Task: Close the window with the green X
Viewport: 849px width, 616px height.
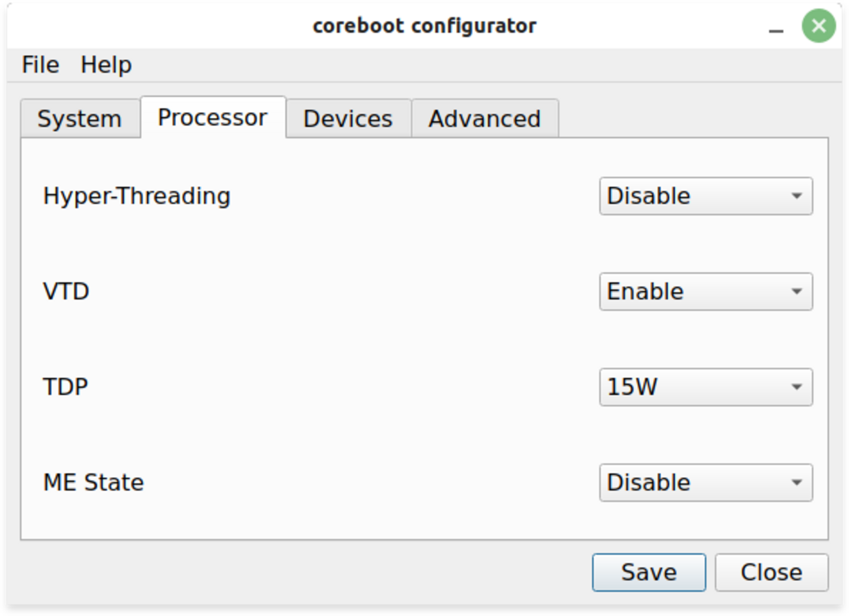Action: point(818,26)
